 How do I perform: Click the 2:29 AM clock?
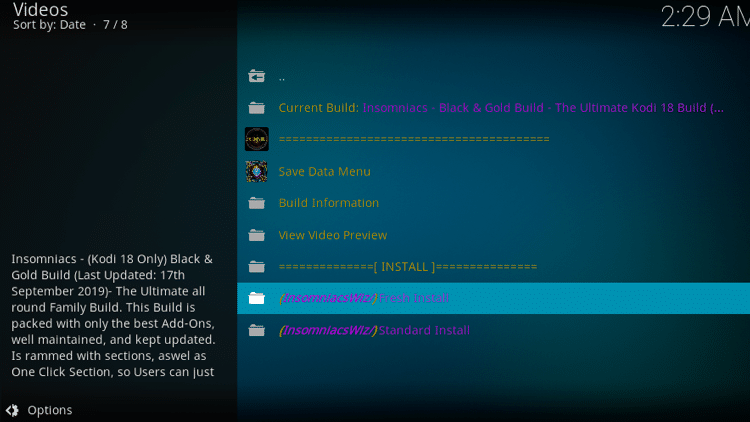pyautogui.click(x=704, y=17)
